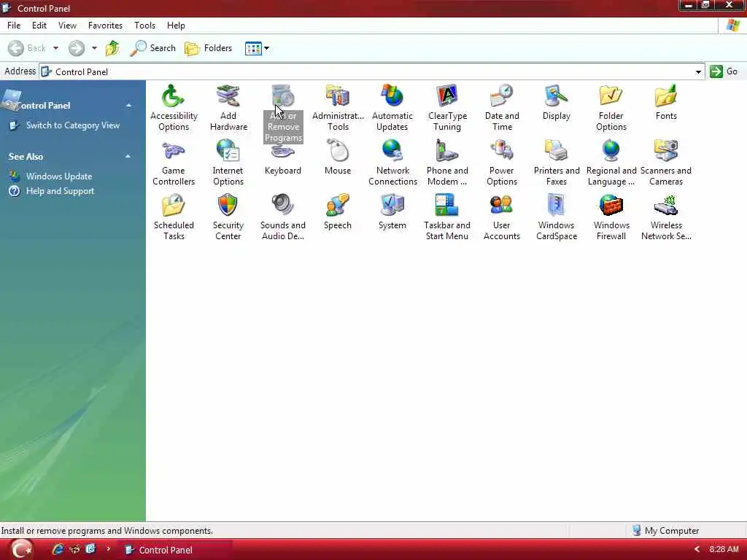Screen dimensions: 747x560
Task: Open the Help menu
Action: 176,26
